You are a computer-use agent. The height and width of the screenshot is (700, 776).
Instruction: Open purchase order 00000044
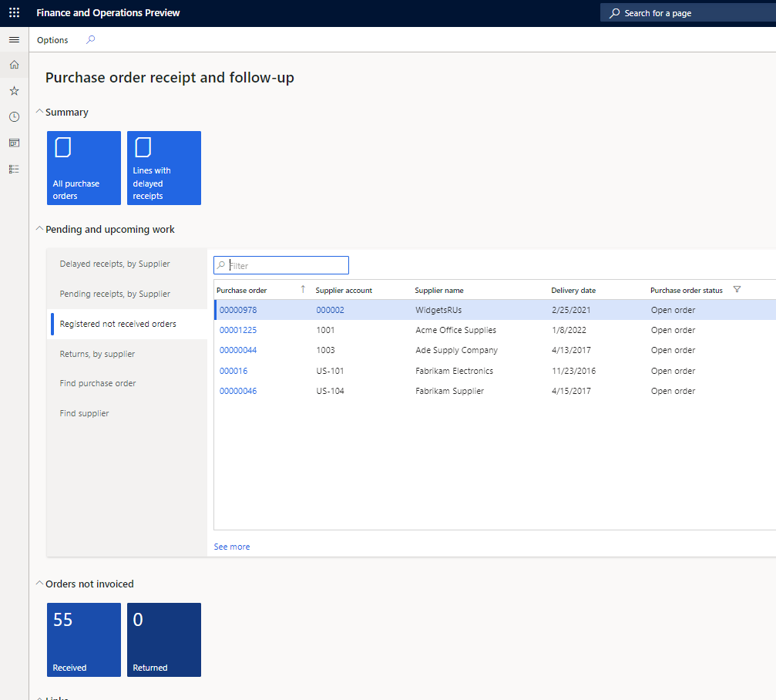(238, 351)
